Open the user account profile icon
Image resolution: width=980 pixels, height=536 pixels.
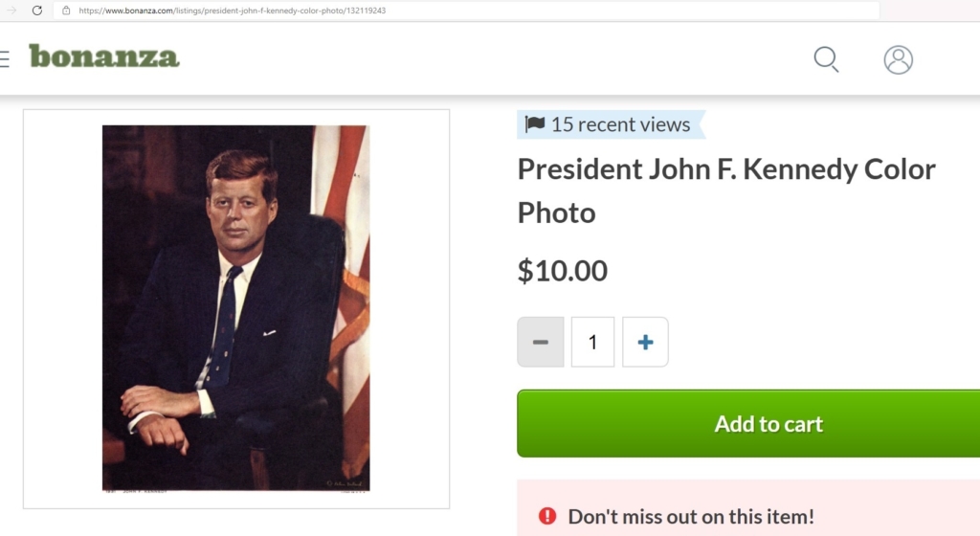[x=898, y=59]
